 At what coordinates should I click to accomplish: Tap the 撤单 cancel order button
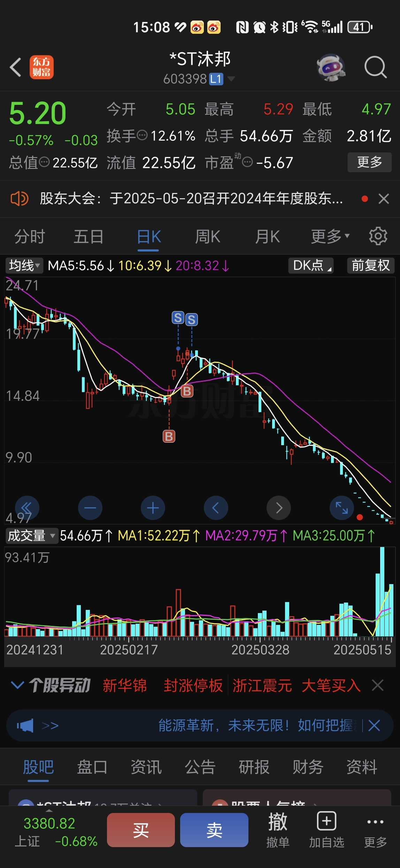tap(278, 831)
